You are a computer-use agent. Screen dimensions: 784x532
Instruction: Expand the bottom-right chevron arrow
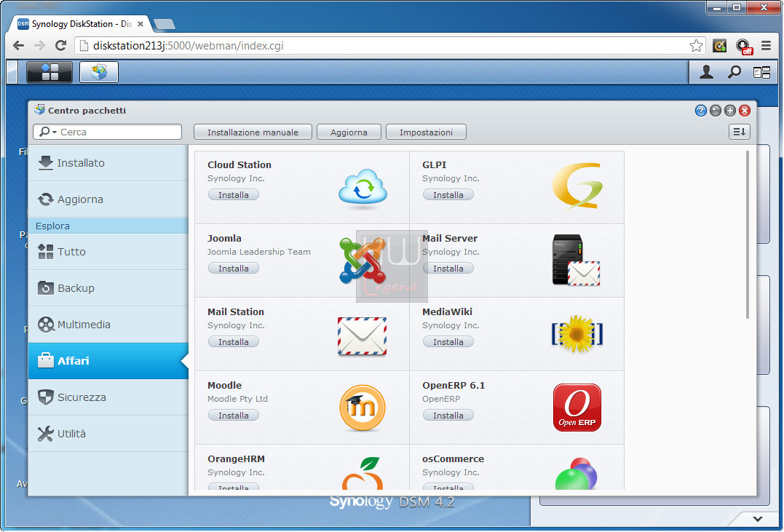tap(758, 520)
